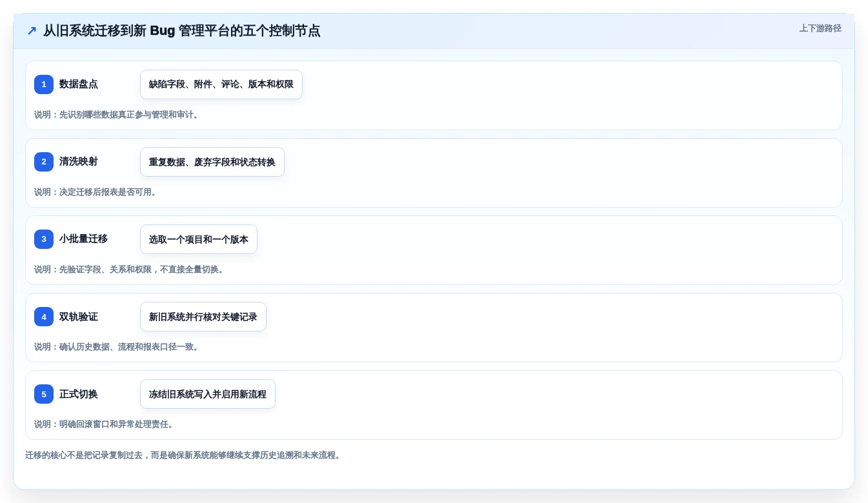Select the 双轨验证 step title
The image size is (868, 503).
click(79, 317)
